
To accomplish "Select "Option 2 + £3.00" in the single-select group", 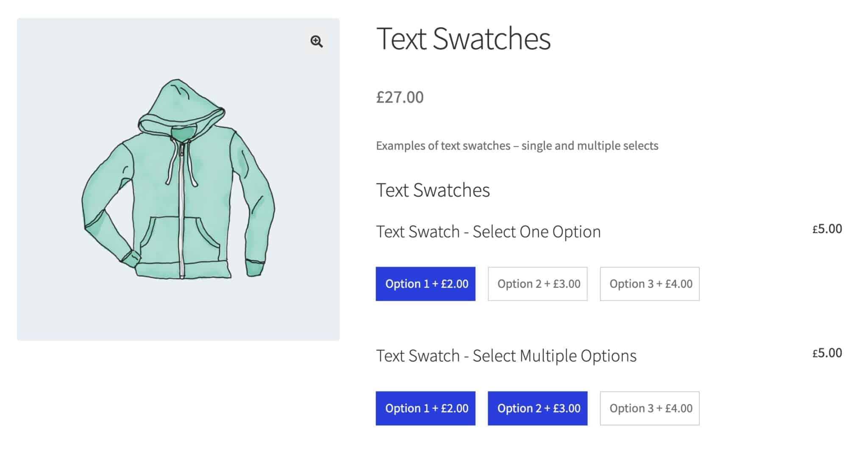I will (x=537, y=284).
